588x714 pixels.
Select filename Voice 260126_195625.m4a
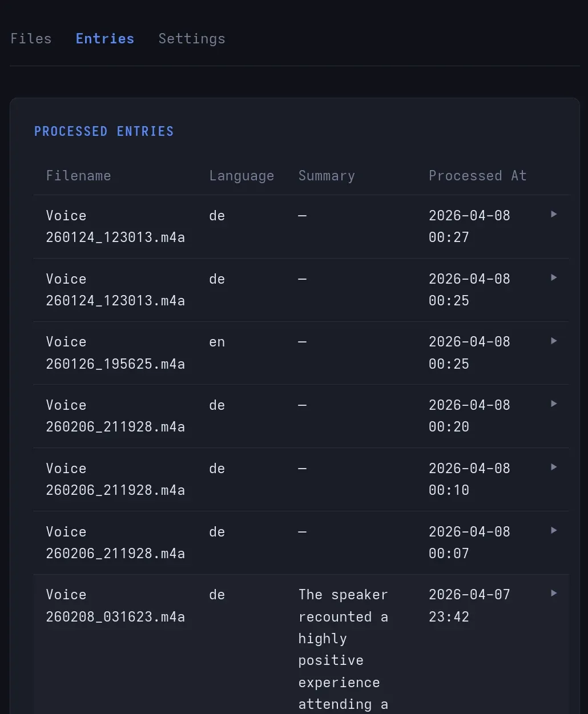(x=115, y=353)
